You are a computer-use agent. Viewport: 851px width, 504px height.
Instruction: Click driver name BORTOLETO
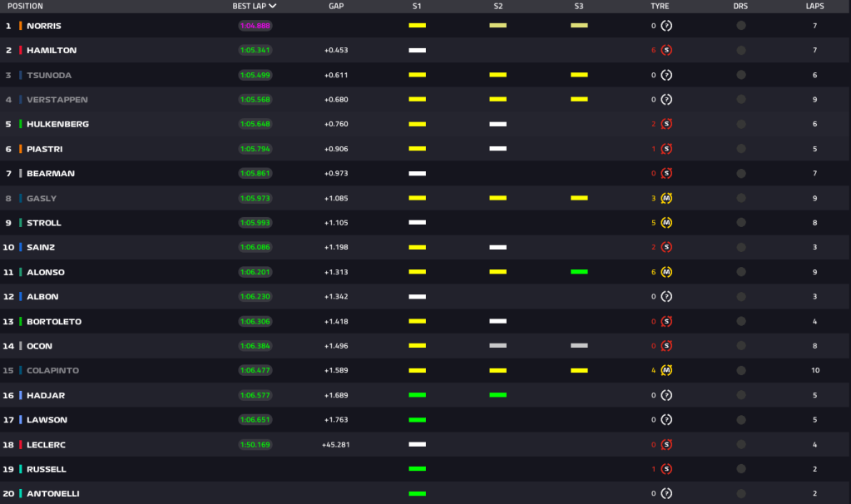[54, 321]
